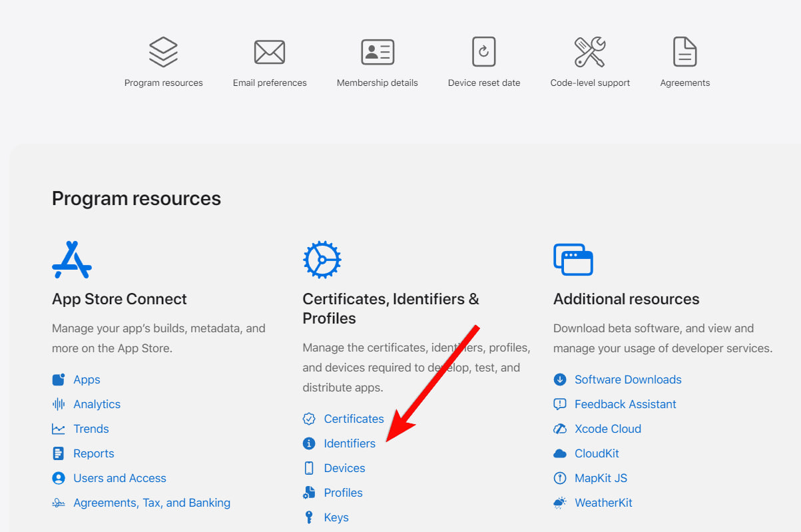
Task: Click the Membership details ID card icon
Action: (x=378, y=52)
